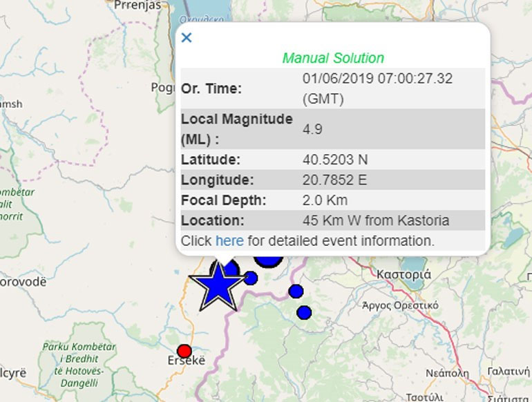Select the small blue circle right of star
Screen dimensions: 532x402
pyautogui.click(x=251, y=278)
